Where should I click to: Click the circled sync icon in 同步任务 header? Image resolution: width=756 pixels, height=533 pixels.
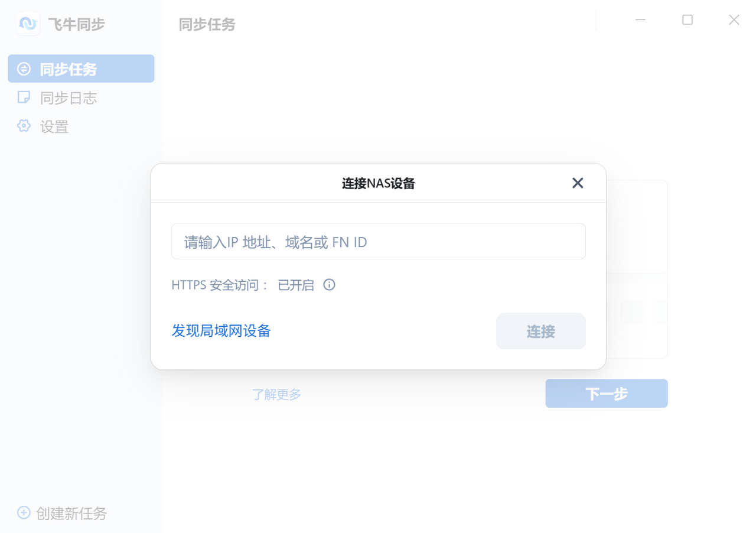[x=23, y=68]
